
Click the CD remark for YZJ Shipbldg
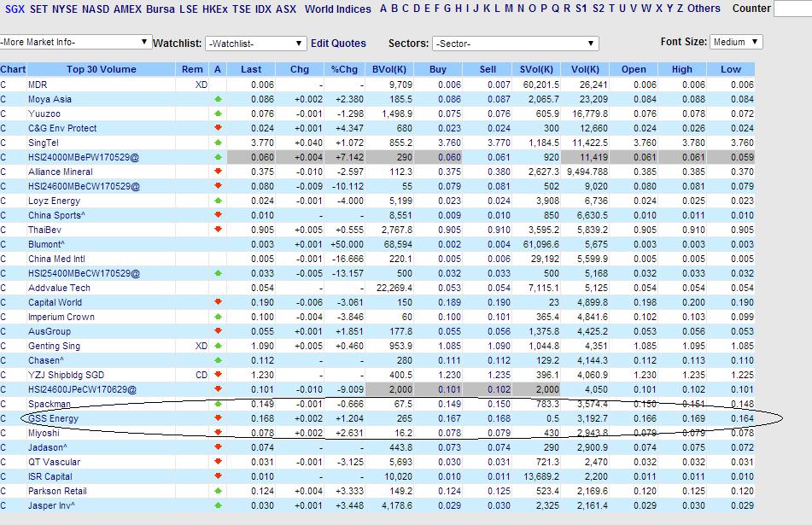click(202, 375)
